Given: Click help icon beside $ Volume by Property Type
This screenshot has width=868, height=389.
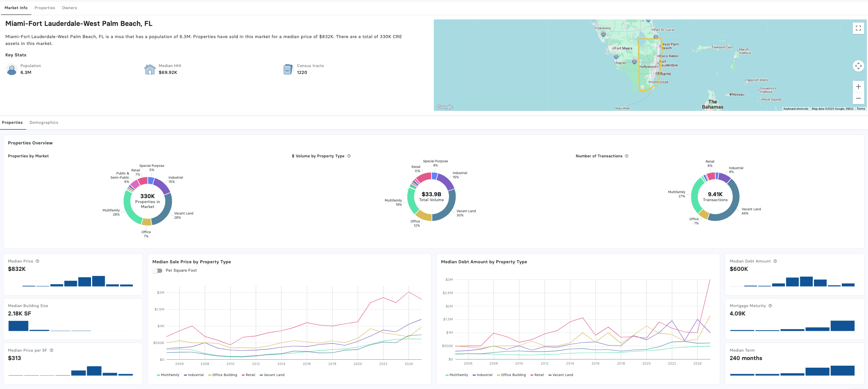Looking at the screenshot, I should (x=349, y=156).
